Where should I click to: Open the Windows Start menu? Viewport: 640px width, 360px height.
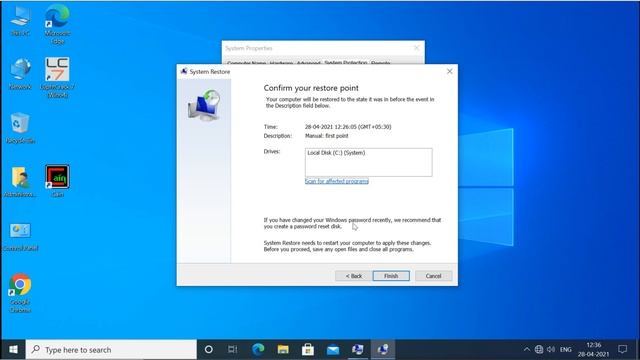tap(13, 350)
